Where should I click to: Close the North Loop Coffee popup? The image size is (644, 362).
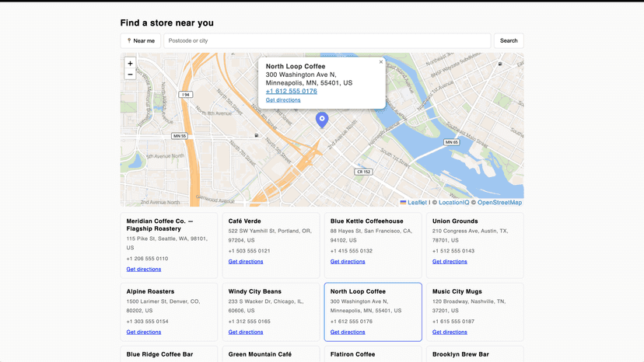click(x=381, y=62)
